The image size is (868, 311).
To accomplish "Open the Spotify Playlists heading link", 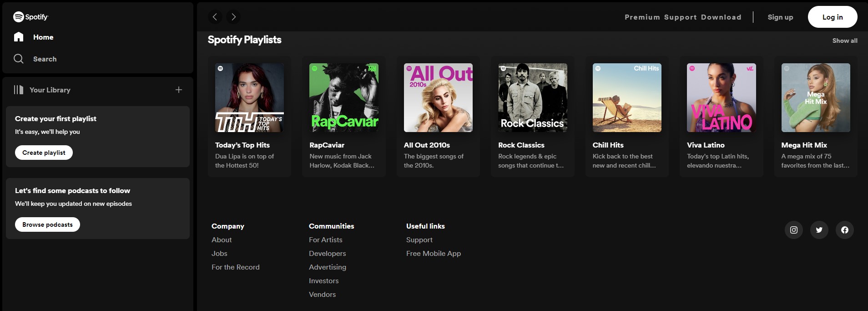I will point(245,40).
